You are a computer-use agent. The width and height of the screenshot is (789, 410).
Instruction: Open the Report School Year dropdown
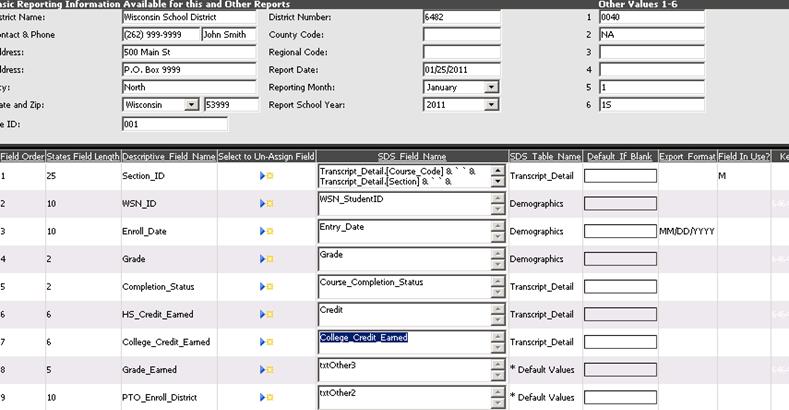coord(491,105)
